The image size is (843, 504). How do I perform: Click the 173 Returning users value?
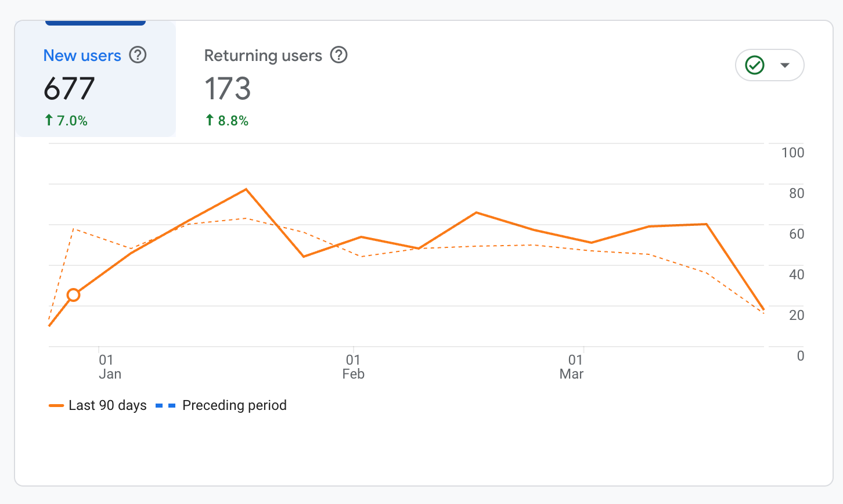(x=228, y=88)
